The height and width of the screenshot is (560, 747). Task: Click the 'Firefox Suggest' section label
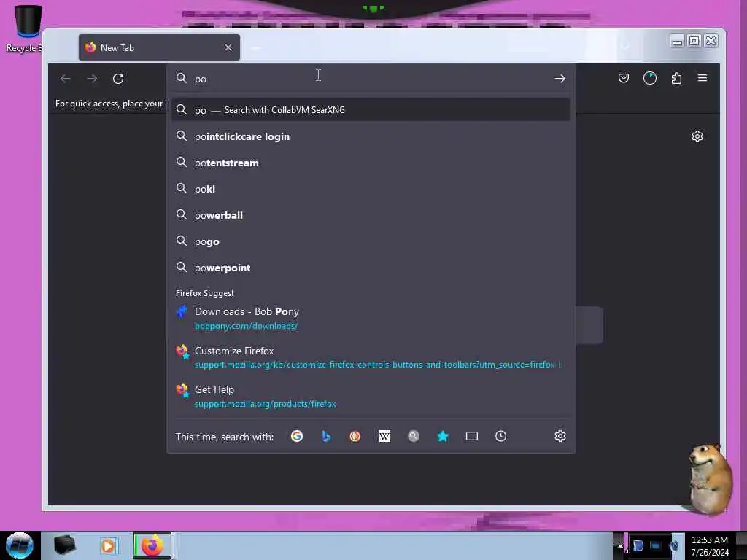[205, 293]
